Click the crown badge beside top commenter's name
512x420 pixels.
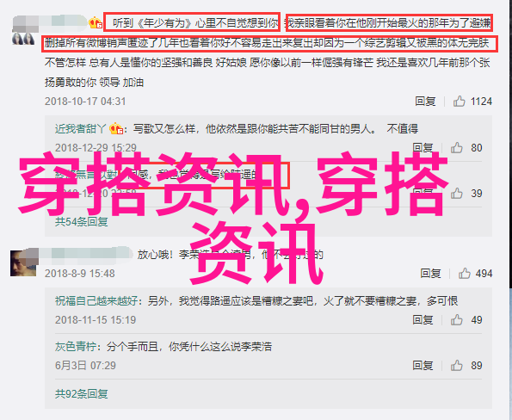[x=96, y=23]
